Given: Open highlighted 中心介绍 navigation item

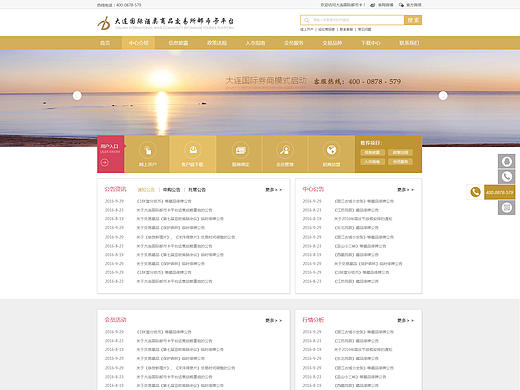Looking at the screenshot, I should click(138, 43).
